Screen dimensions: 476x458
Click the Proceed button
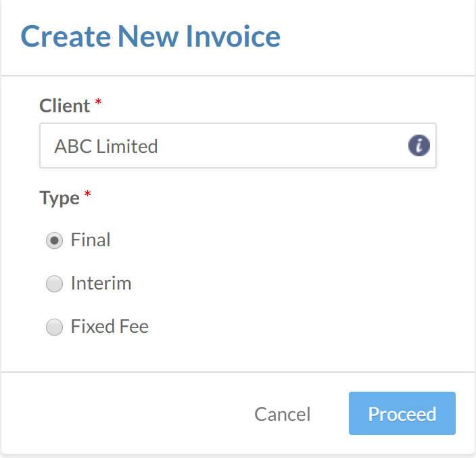click(402, 413)
